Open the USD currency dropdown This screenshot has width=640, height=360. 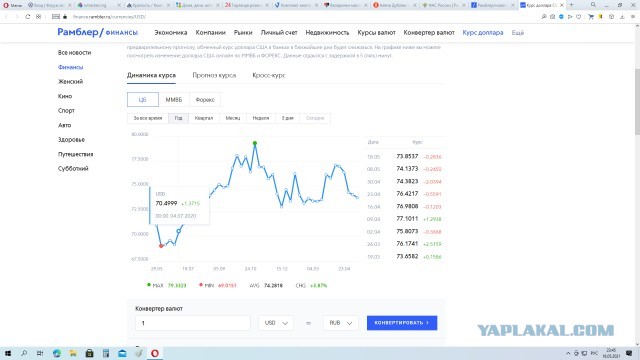pos(276,323)
